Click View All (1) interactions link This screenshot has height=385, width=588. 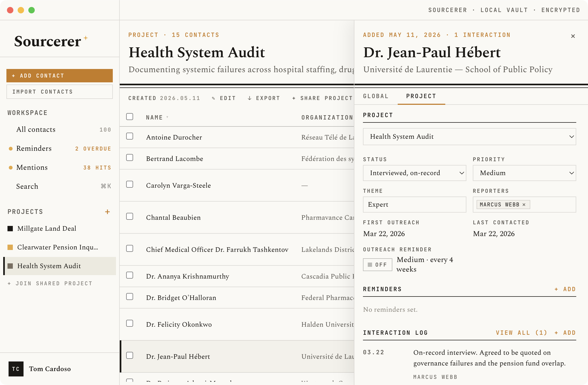(521, 333)
